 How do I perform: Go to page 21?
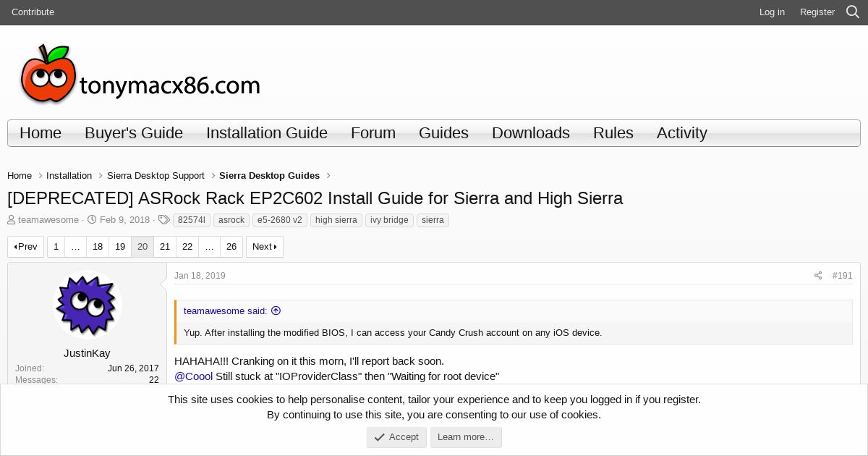coord(165,247)
